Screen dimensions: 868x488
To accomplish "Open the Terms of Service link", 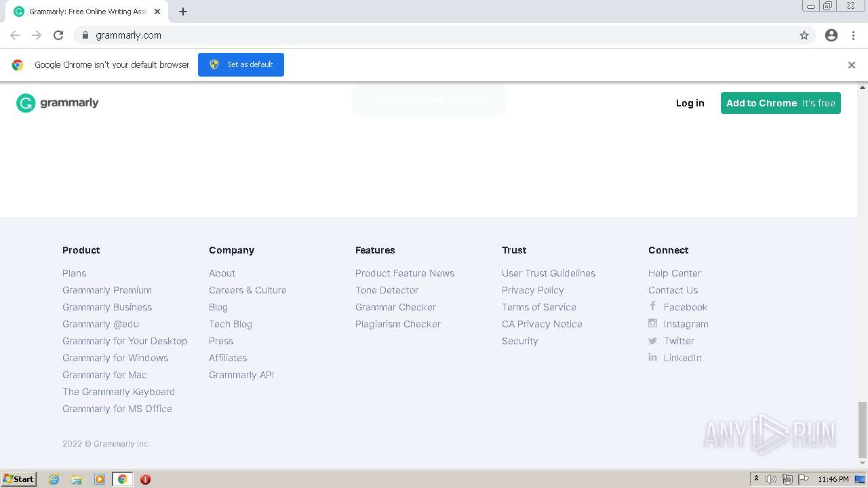I will [x=539, y=307].
